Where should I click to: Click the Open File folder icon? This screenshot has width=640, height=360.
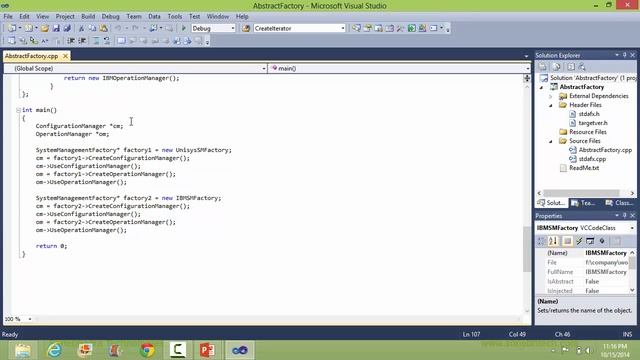(x=44, y=28)
